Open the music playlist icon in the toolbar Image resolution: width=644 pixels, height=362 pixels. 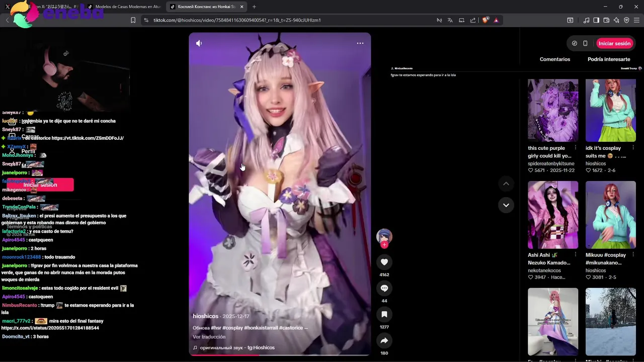[586, 20]
